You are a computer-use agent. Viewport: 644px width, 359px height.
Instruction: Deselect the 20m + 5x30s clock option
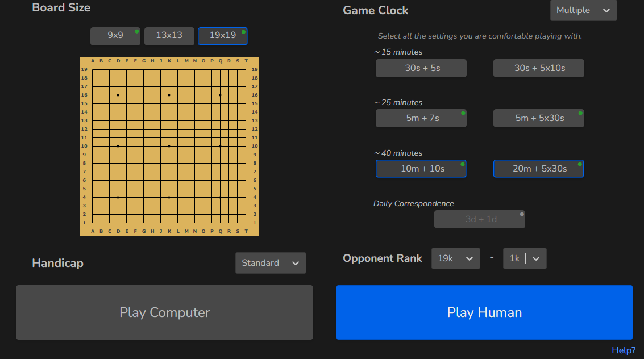coord(538,169)
